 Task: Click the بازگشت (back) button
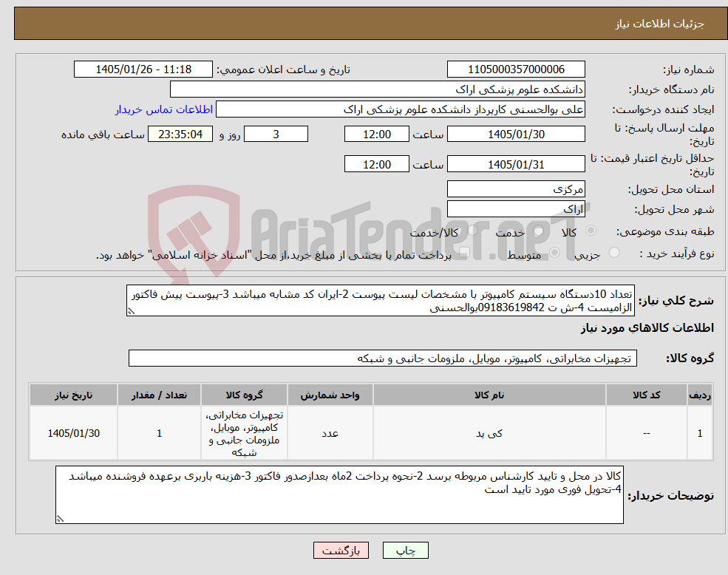(x=341, y=551)
